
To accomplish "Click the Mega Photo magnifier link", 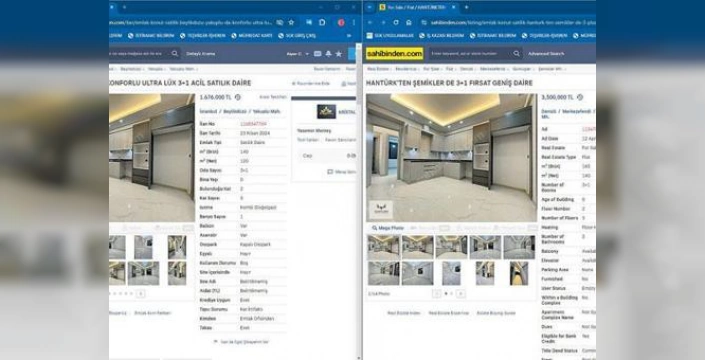I will 388,228.
